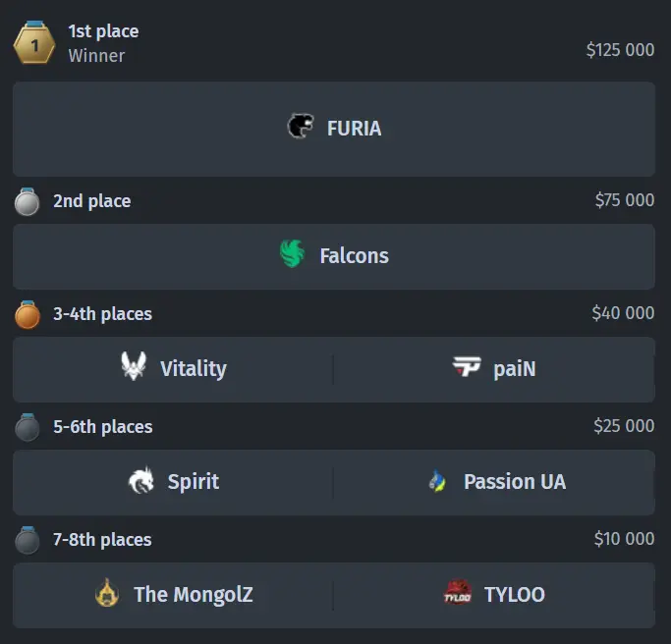Click the paiN team logo

(467, 368)
